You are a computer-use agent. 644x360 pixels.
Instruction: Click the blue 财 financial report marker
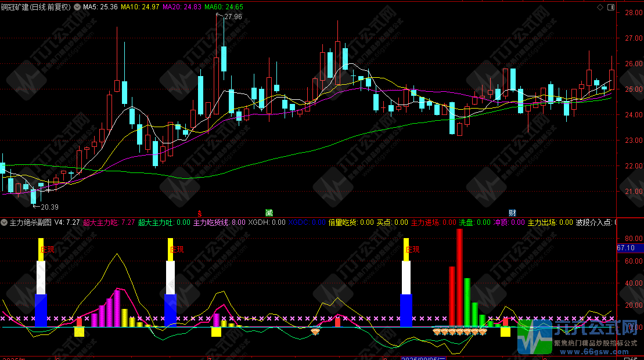512,213
